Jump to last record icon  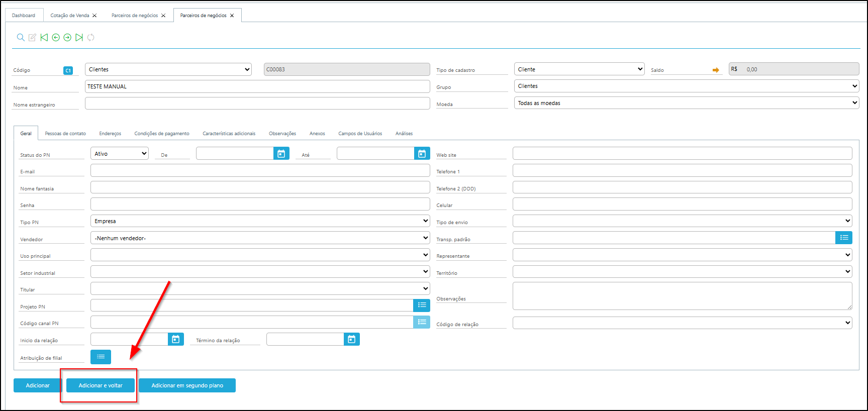coord(79,37)
